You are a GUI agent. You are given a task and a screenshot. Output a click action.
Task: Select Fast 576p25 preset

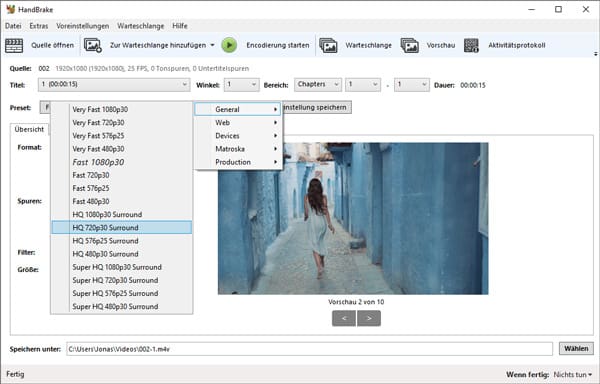pos(122,188)
